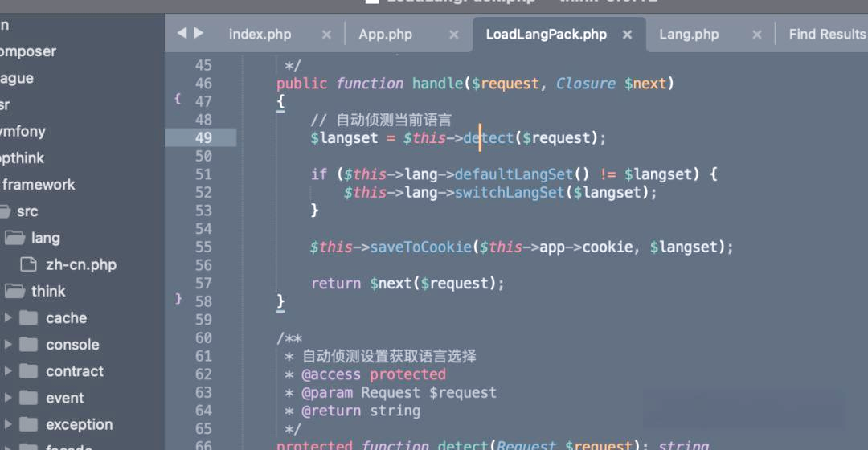Image resolution: width=868 pixels, height=450 pixels.
Task: Open the Lang.php tab
Action: point(689,35)
